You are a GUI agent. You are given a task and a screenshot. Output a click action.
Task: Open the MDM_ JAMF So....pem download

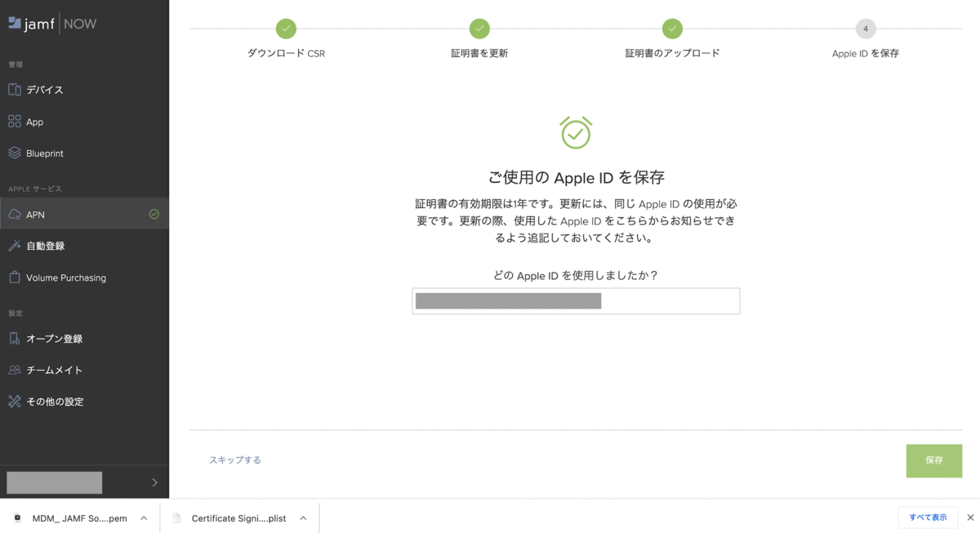[79, 518]
